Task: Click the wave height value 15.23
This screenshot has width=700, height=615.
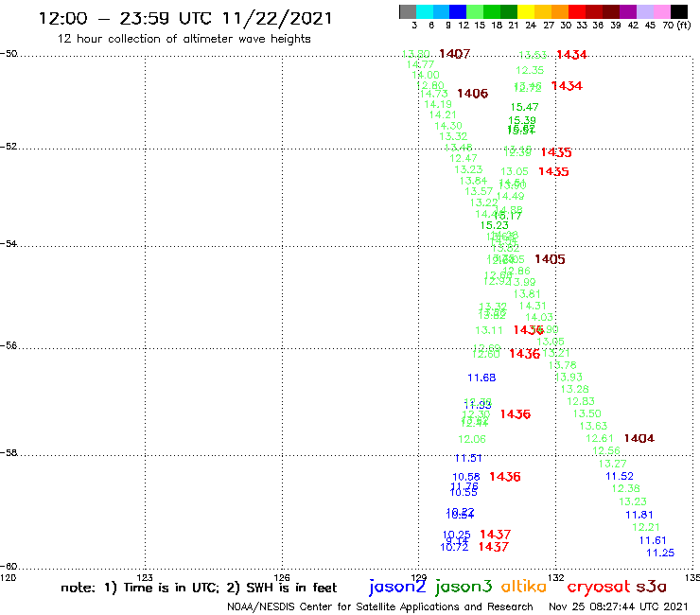Action: pos(494,225)
